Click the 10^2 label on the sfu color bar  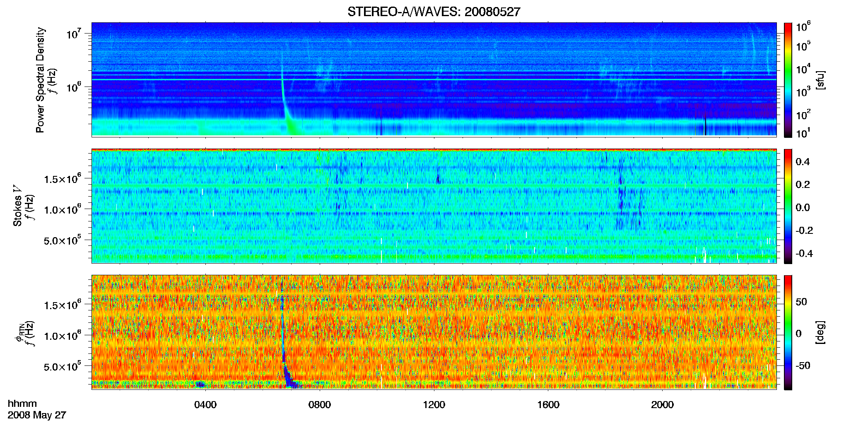tap(803, 114)
